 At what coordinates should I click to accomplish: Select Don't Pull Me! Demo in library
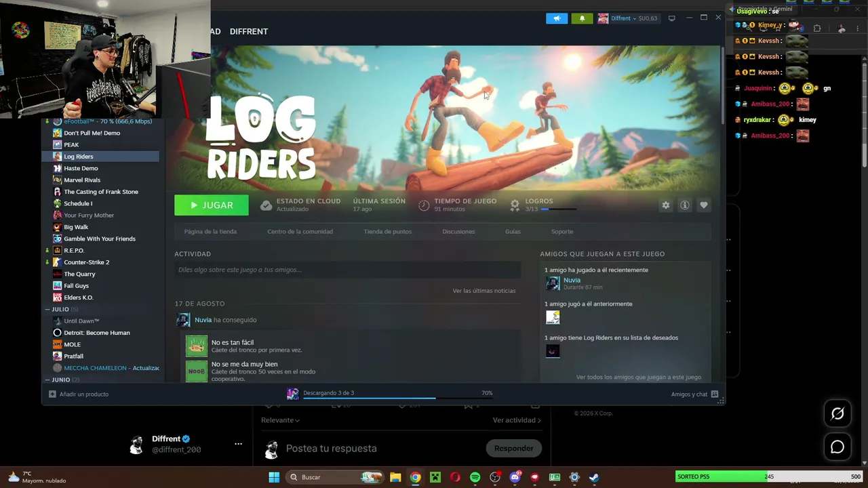[92, 133]
